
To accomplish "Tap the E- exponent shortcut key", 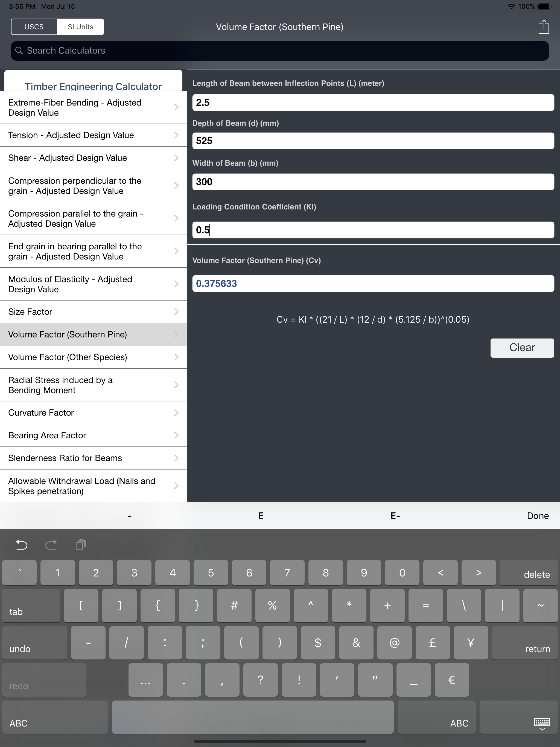I will pos(395,516).
